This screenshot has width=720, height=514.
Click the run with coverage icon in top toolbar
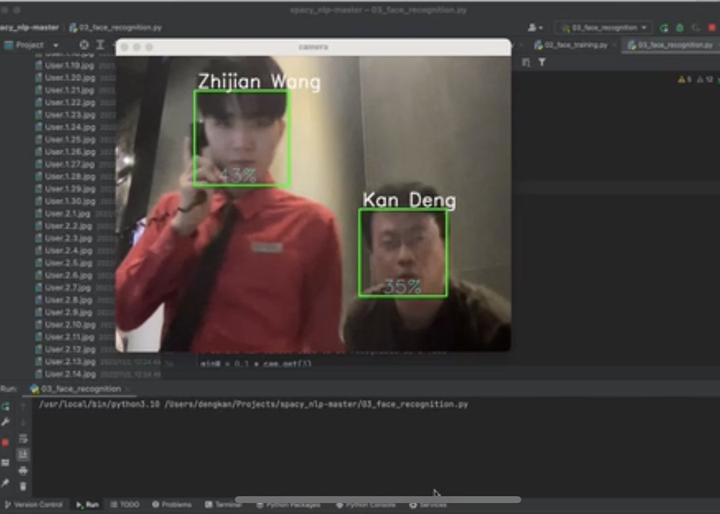[x=696, y=28]
